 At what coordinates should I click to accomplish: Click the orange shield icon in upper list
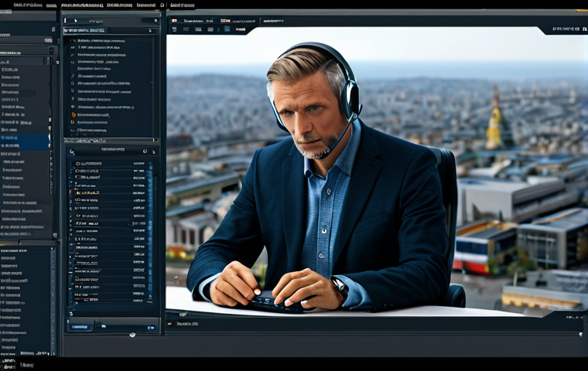point(73,114)
